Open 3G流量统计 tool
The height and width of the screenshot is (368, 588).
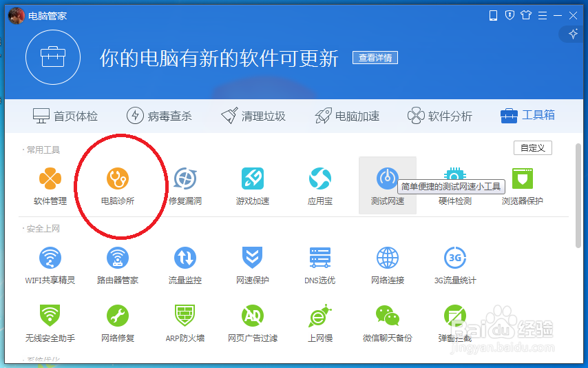tap(455, 265)
